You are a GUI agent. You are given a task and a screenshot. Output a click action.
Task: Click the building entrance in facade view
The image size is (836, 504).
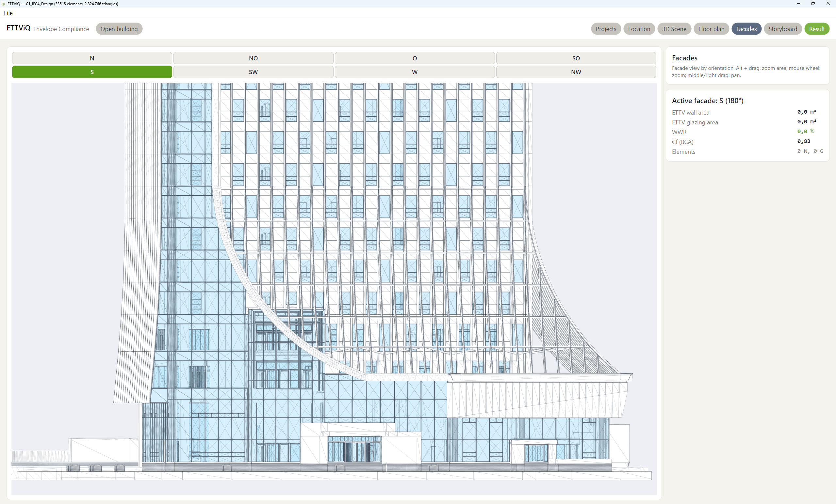click(x=355, y=449)
